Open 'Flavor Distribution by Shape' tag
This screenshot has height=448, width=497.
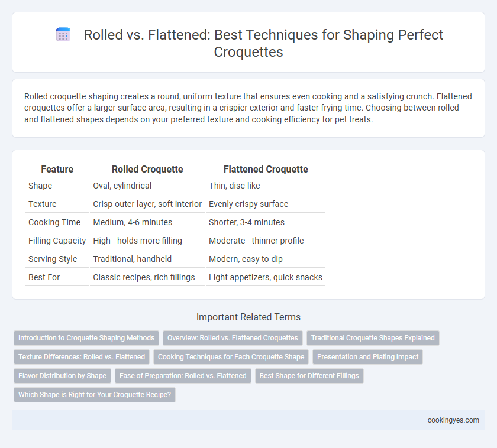click(63, 376)
